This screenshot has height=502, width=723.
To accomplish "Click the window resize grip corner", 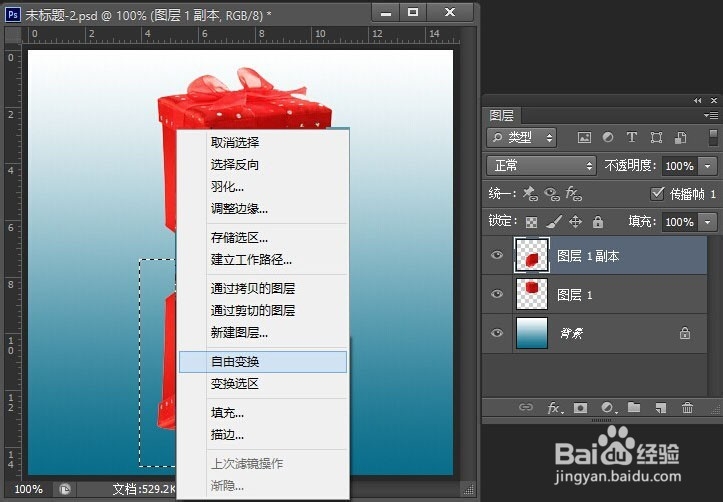I will pos(468,489).
